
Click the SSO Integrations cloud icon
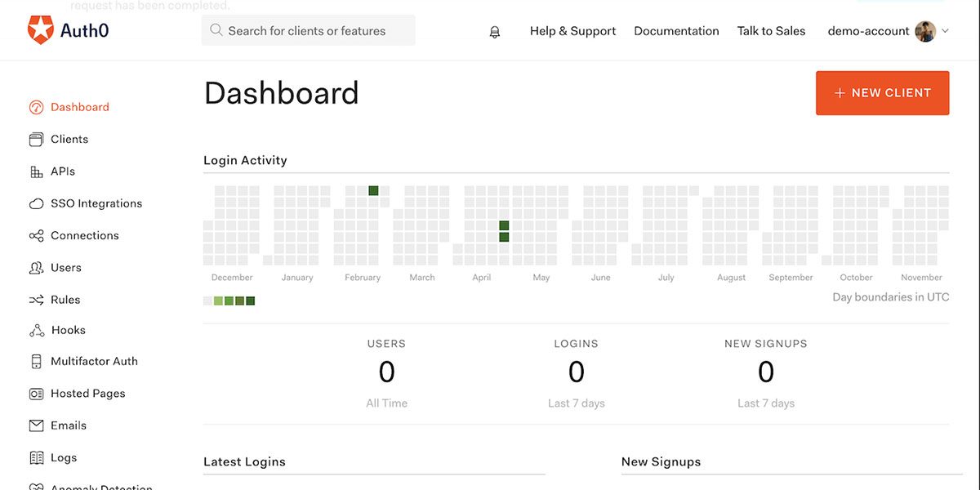click(x=36, y=203)
